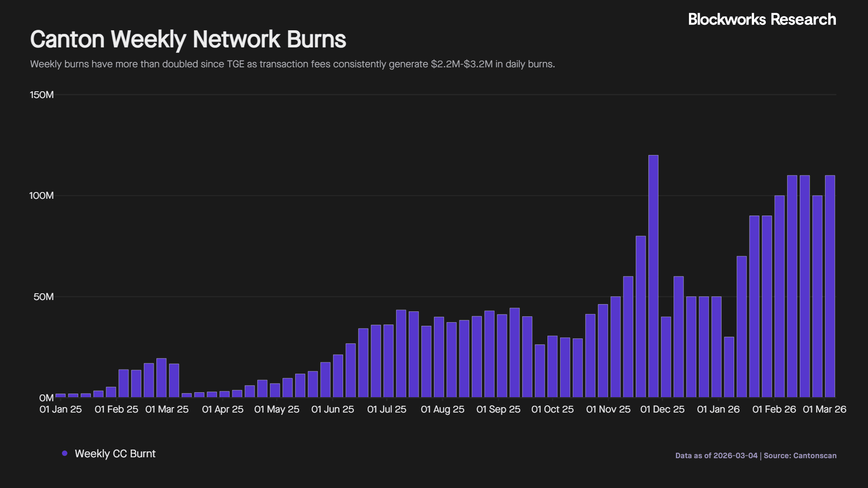Click the 0M axis label
Screen dimensions: 868x488
tap(47, 398)
